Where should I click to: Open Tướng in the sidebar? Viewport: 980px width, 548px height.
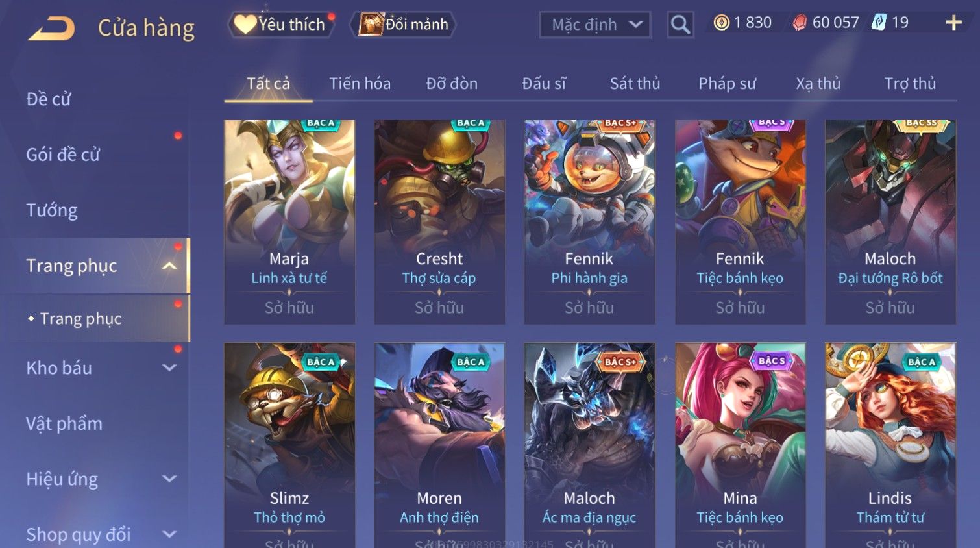point(52,210)
